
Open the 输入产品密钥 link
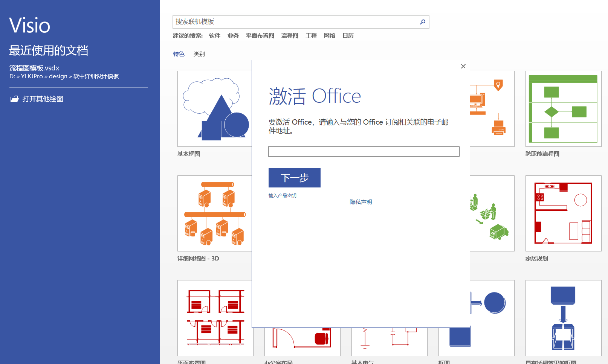(283, 196)
